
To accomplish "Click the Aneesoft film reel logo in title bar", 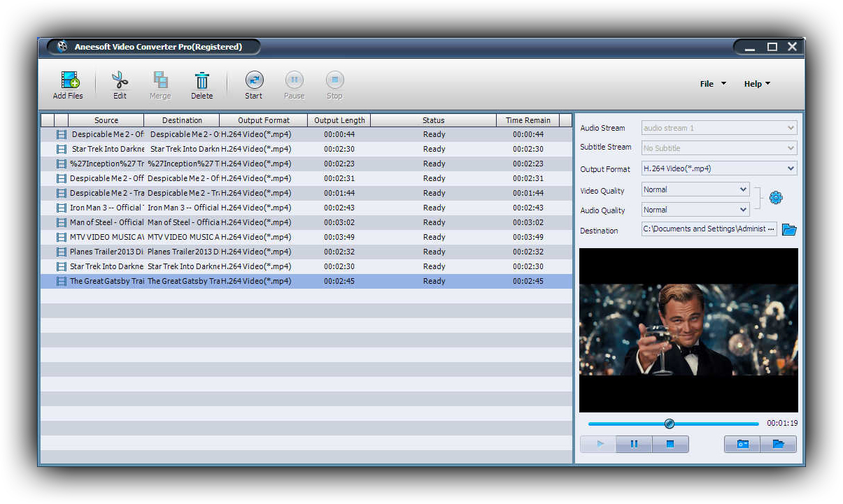I will click(x=63, y=47).
